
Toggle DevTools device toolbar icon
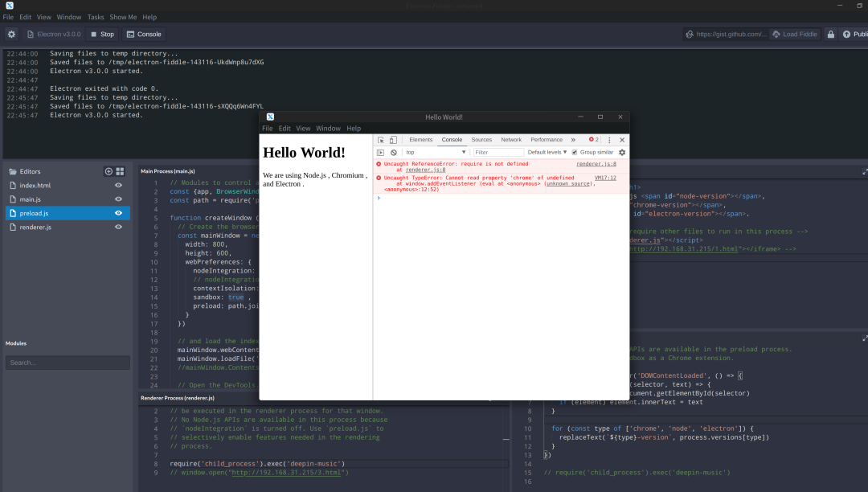(393, 140)
